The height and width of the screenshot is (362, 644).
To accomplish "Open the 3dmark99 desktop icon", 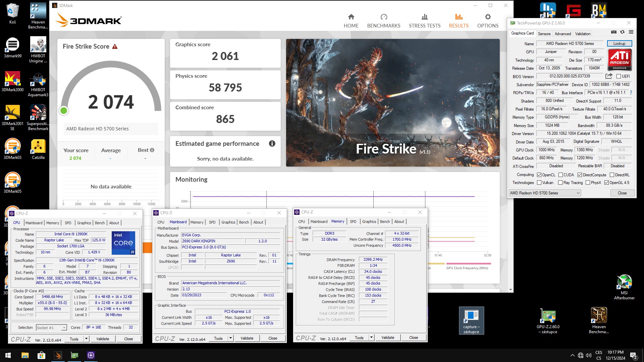I will 12,47.
